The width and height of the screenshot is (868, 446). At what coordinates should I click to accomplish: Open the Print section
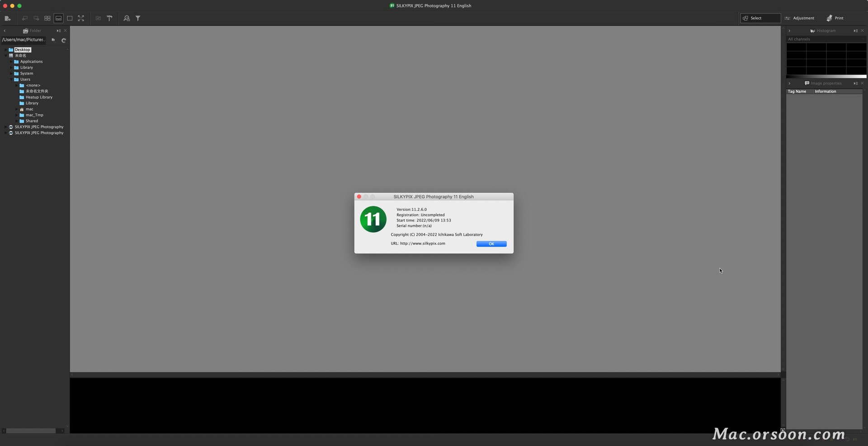(835, 18)
